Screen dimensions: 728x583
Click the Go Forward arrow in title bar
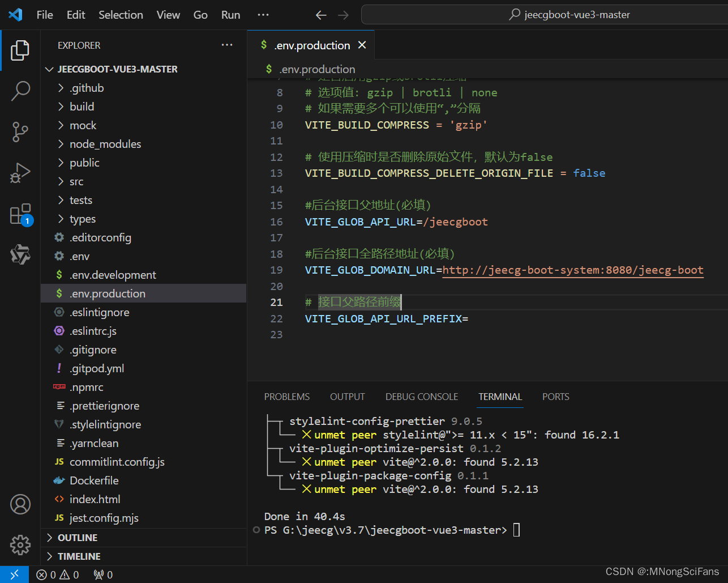[343, 15]
